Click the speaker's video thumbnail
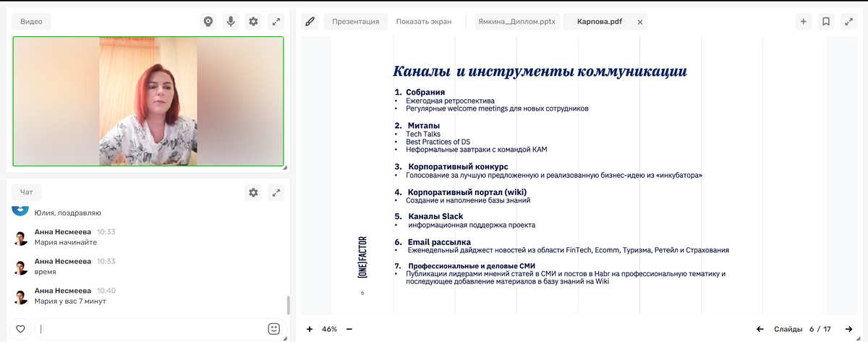Viewport: 868px width, 342px height. point(148,101)
